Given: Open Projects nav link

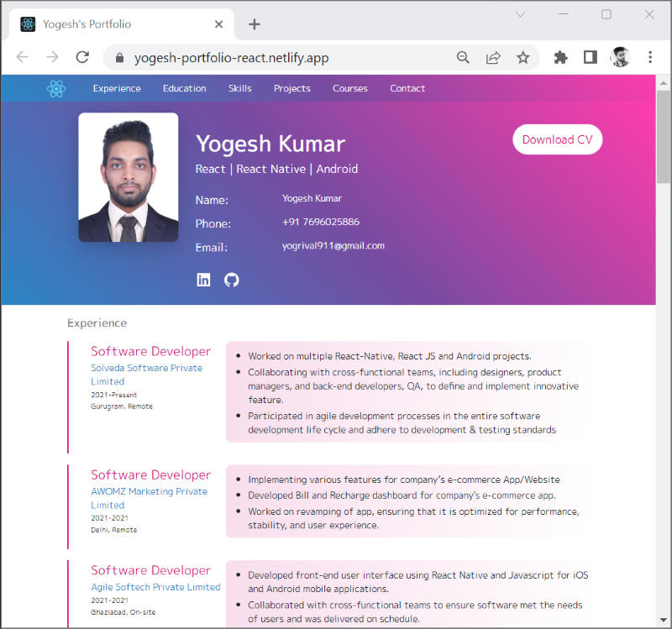Looking at the screenshot, I should (x=291, y=88).
